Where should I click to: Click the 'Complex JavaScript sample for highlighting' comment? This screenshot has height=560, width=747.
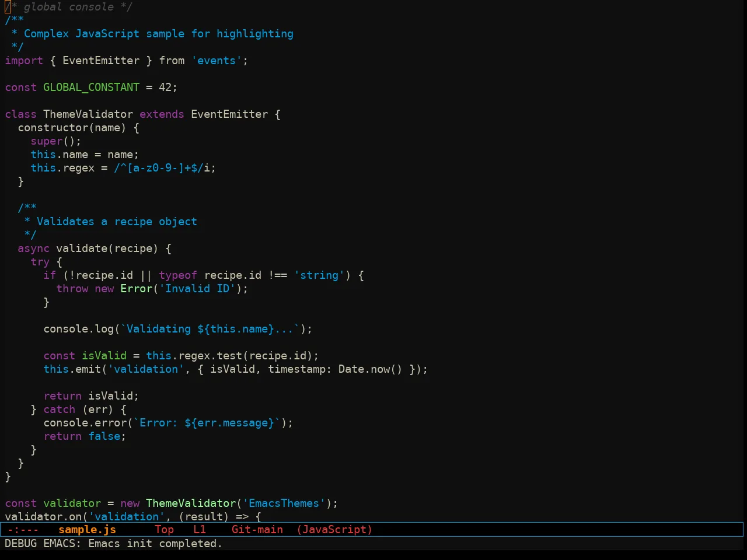coord(158,34)
